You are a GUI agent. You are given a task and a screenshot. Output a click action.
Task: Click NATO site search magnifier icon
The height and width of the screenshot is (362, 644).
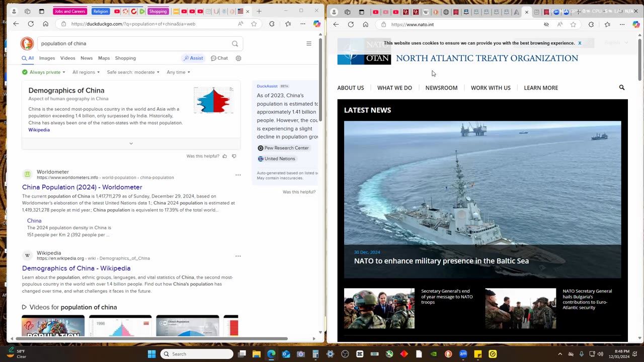[x=622, y=87]
